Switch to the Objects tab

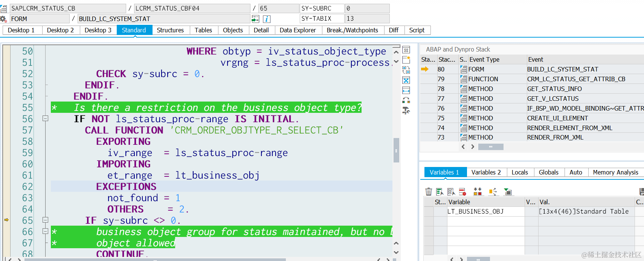tap(233, 30)
